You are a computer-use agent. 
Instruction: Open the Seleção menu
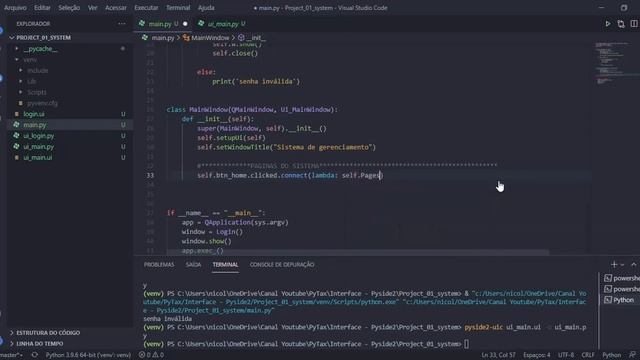click(69, 8)
